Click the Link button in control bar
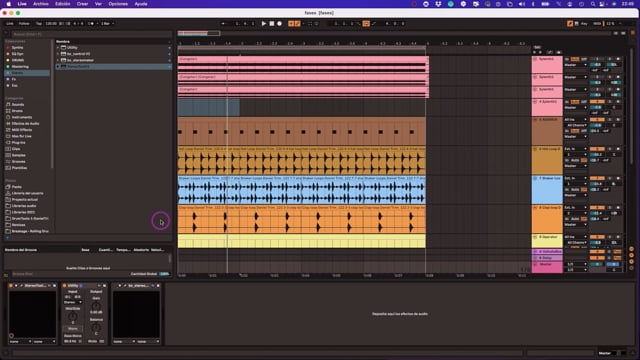 10,24
